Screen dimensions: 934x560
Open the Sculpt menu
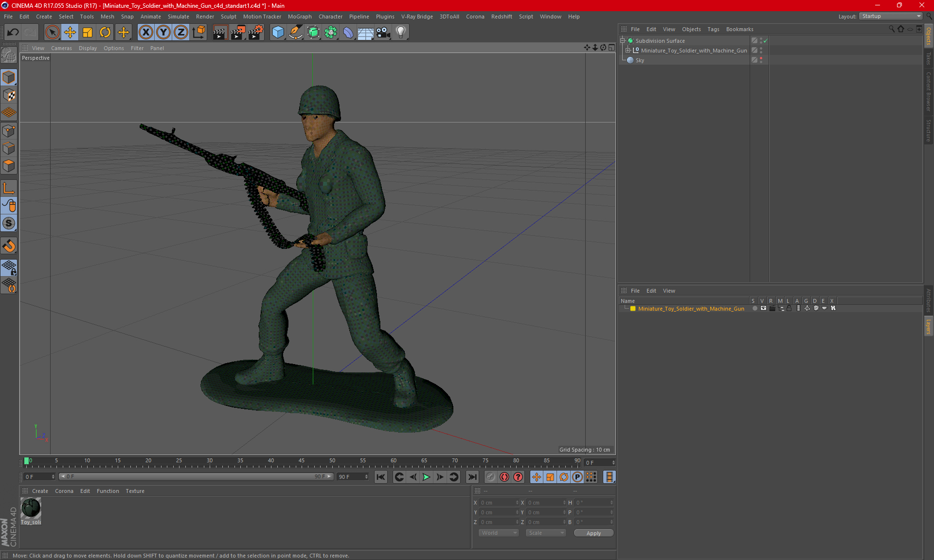[228, 17]
